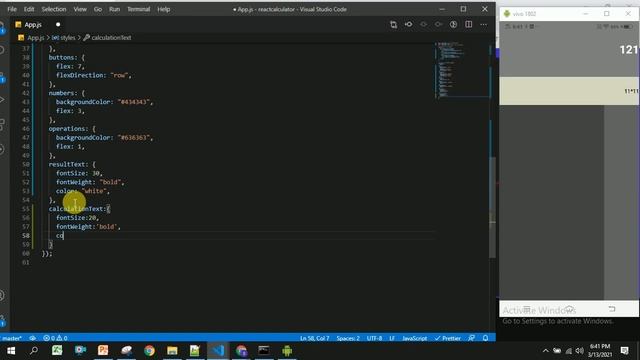Screen dimensions: 640x360
Task: Open the Terminal menu
Action: tap(138, 9)
